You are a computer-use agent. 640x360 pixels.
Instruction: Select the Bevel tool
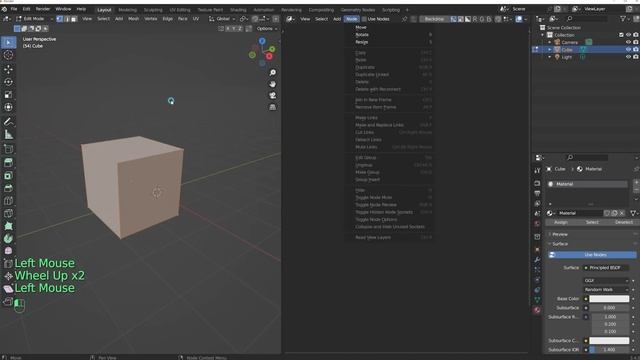(8, 188)
